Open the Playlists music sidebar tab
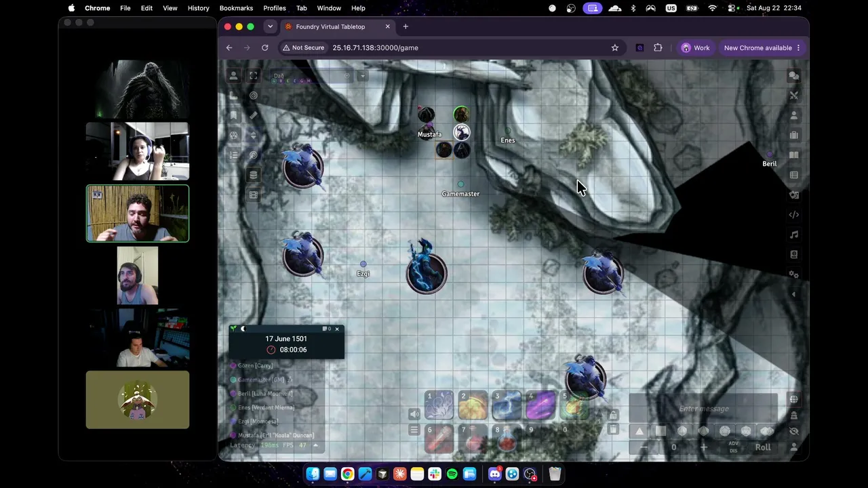This screenshot has height=488, width=868. click(x=794, y=235)
